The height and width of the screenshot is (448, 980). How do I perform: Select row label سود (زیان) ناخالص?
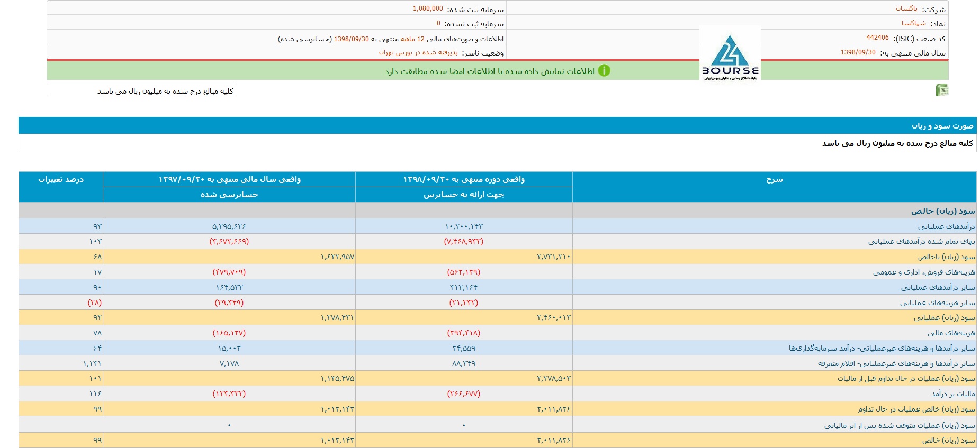(947, 257)
